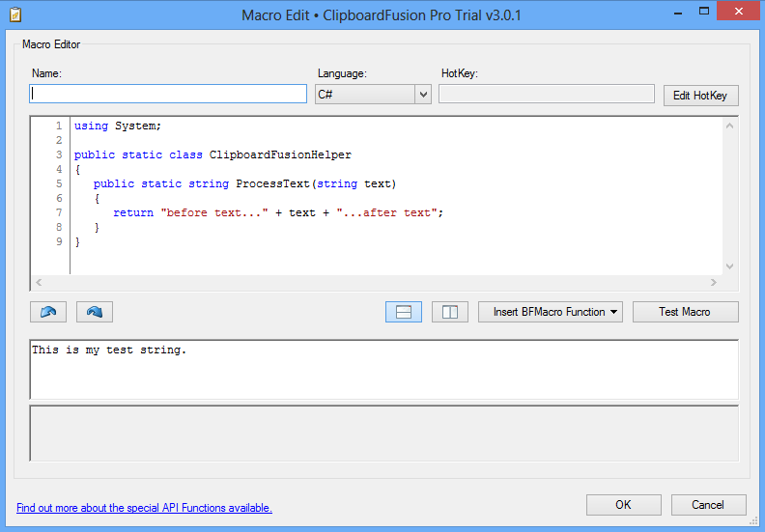Close the Macro Edit window

(739, 12)
